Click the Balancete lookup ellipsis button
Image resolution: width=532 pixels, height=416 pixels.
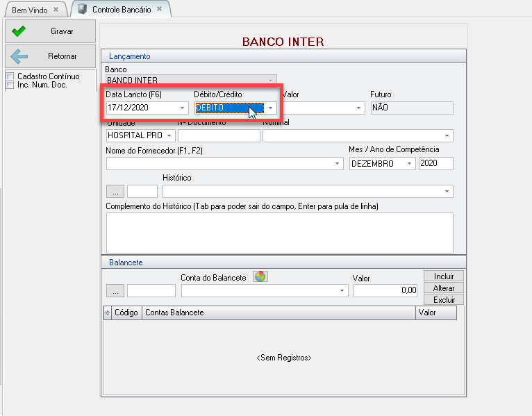click(x=115, y=290)
